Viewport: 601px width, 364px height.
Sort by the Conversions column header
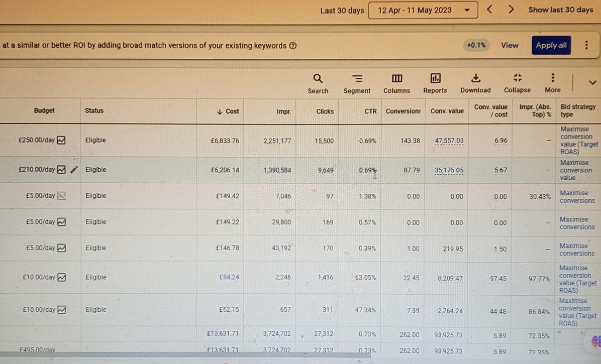click(403, 111)
